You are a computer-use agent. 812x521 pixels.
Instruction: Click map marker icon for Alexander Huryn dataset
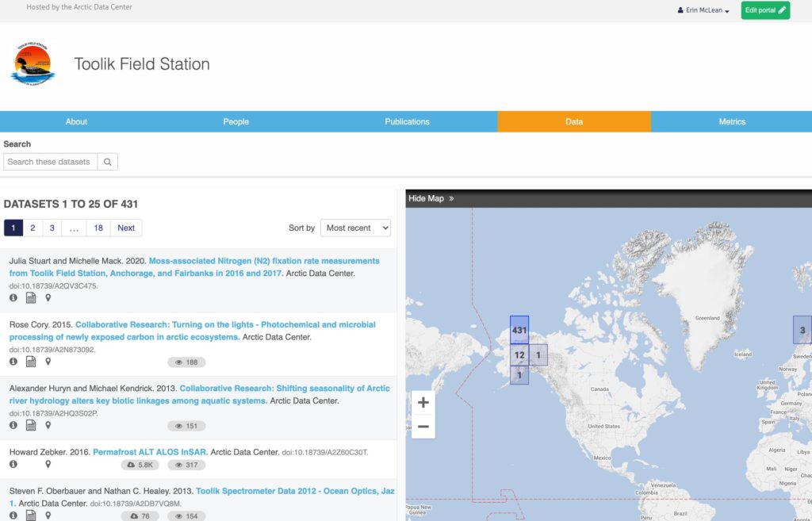[48, 425]
